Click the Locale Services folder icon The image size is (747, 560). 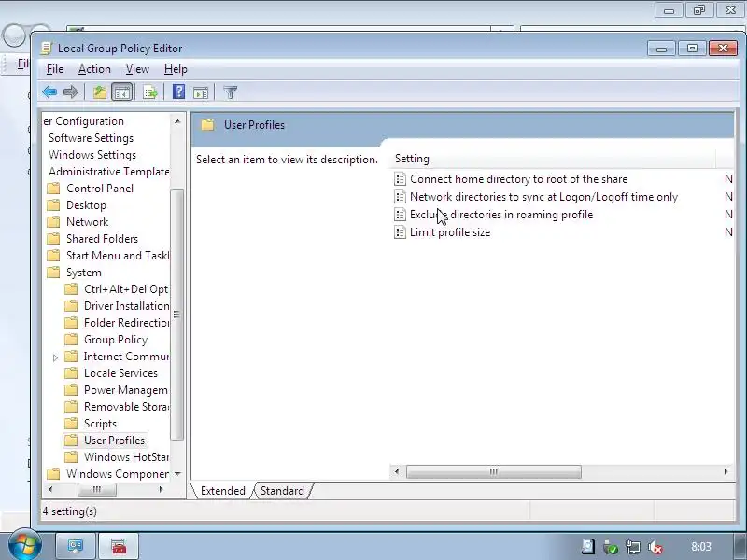pyautogui.click(x=71, y=372)
